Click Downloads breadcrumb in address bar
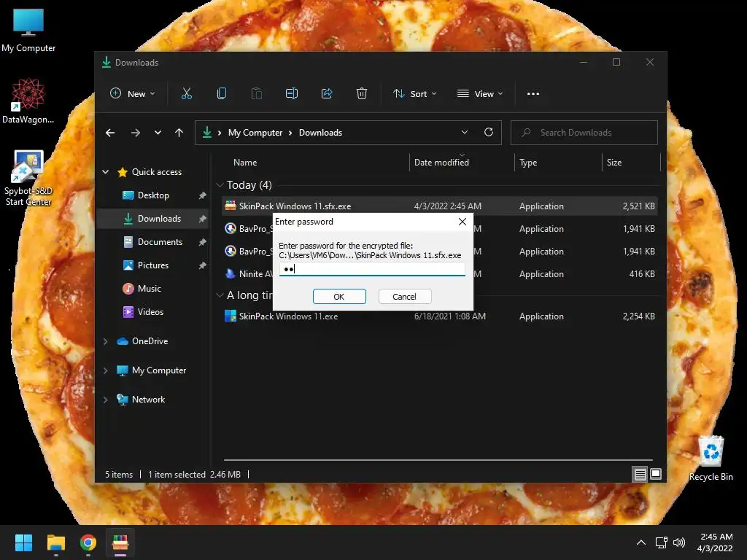 320,133
